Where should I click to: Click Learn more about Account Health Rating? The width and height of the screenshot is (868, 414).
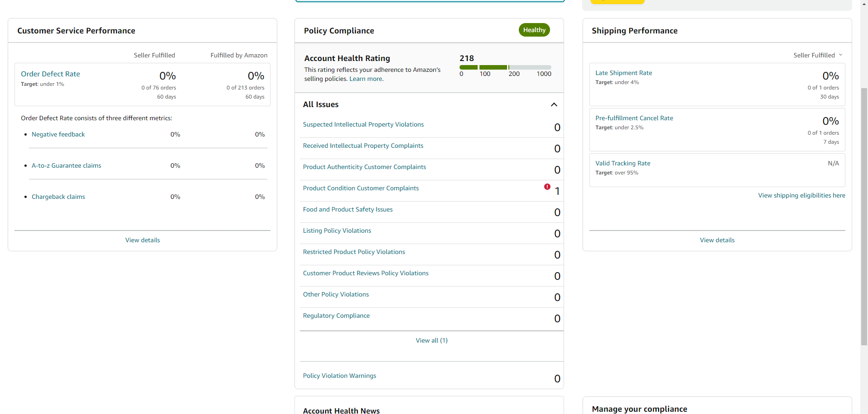[x=366, y=79]
